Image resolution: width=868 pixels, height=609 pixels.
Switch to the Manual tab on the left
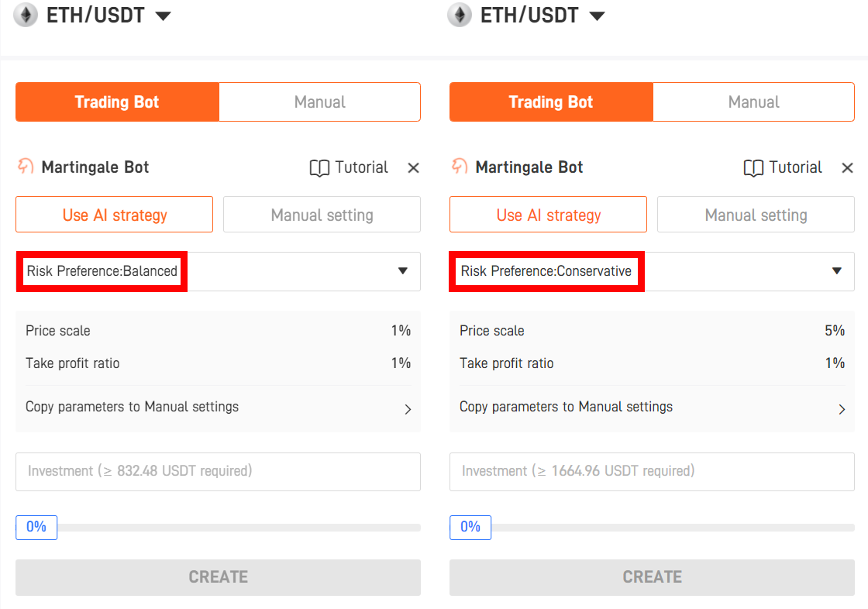click(x=319, y=101)
